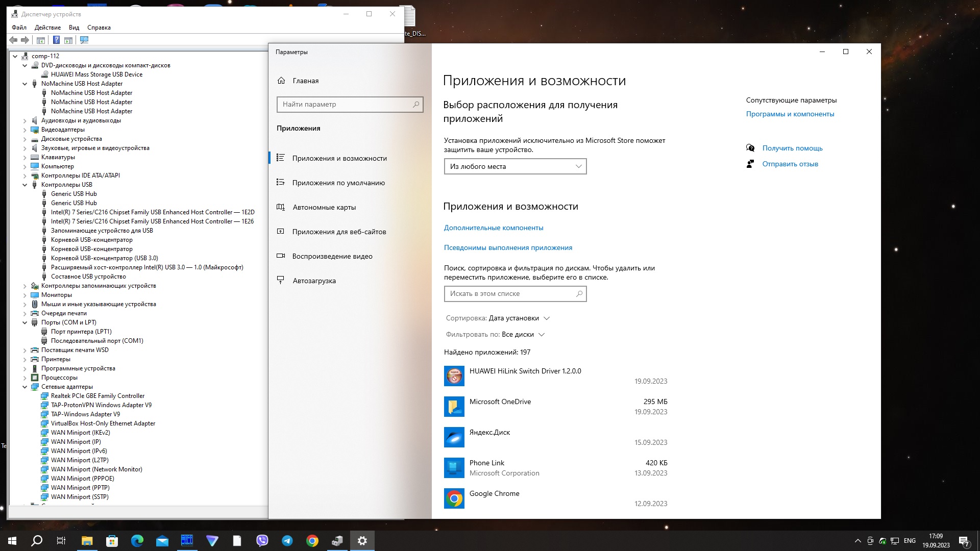The width and height of the screenshot is (980, 551).
Task: Click Task View button on taskbar
Action: point(61,541)
